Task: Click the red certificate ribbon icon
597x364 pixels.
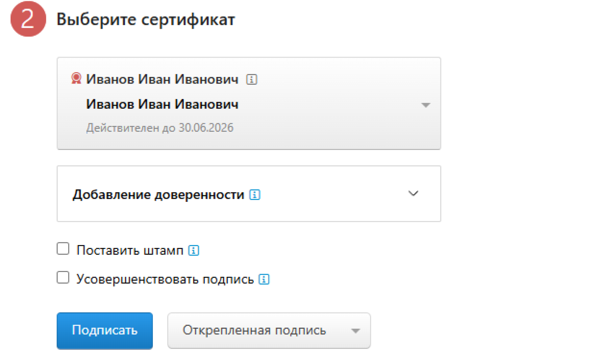Action: [x=76, y=78]
